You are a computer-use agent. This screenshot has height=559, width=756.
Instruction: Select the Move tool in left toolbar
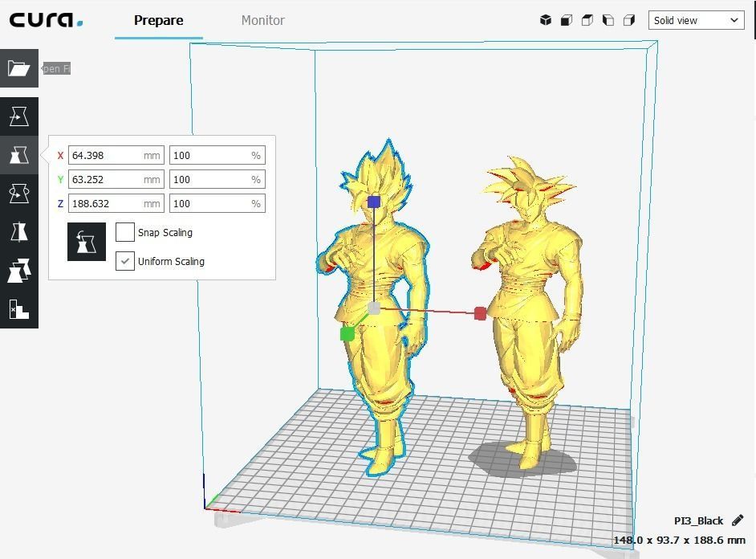point(18,116)
